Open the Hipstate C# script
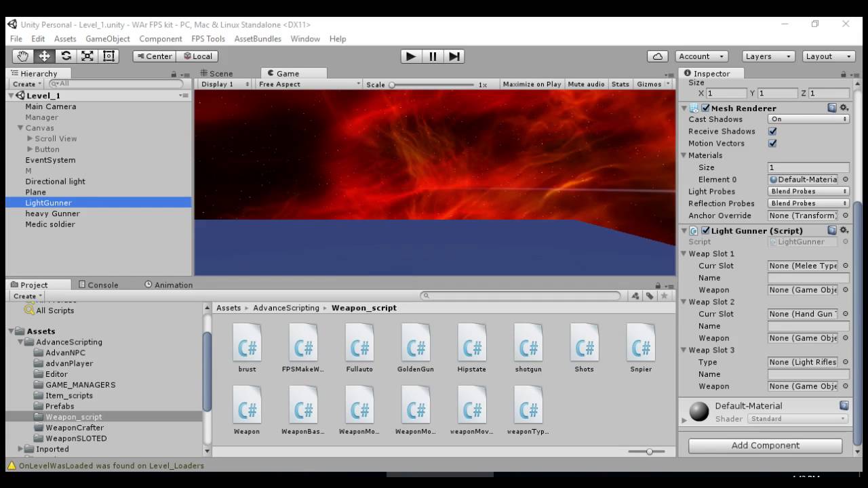Viewport: 868px width, 488px height. (x=472, y=348)
